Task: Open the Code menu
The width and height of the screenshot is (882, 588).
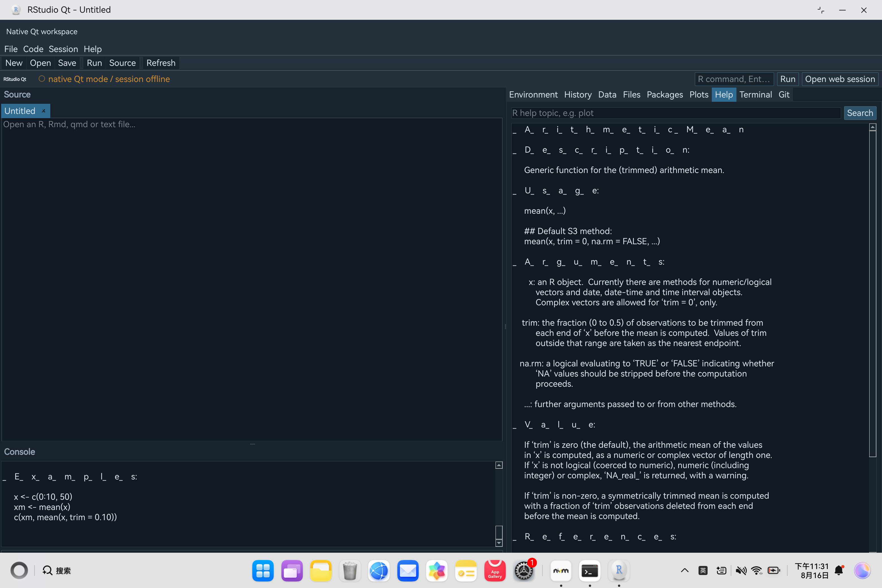Action: [x=33, y=49]
